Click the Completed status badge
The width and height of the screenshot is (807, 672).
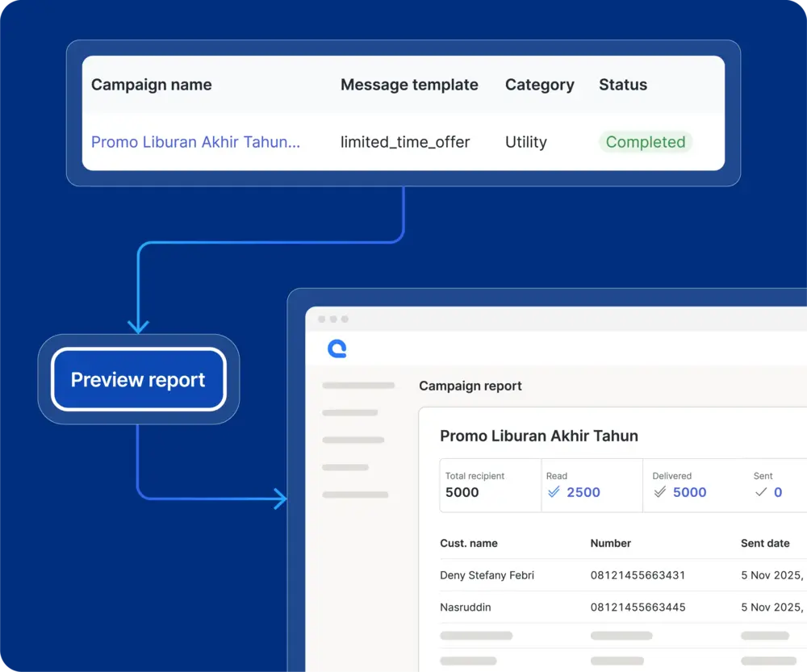tap(645, 142)
